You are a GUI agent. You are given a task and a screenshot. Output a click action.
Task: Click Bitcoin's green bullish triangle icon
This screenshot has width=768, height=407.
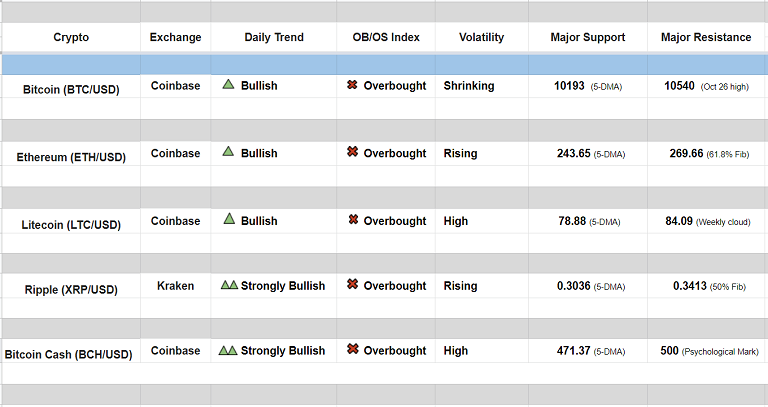pyautogui.click(x=228, y=85)
